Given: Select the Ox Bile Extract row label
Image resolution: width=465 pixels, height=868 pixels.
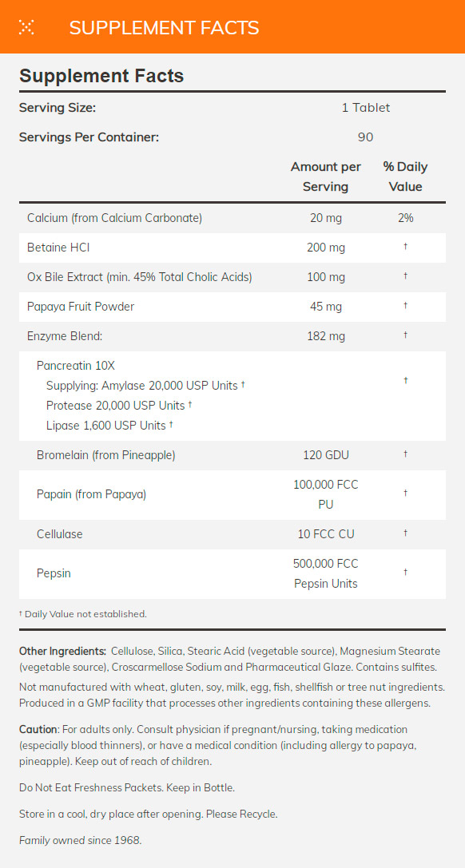Looking at the screenshot, I should (x=140, y=277).
